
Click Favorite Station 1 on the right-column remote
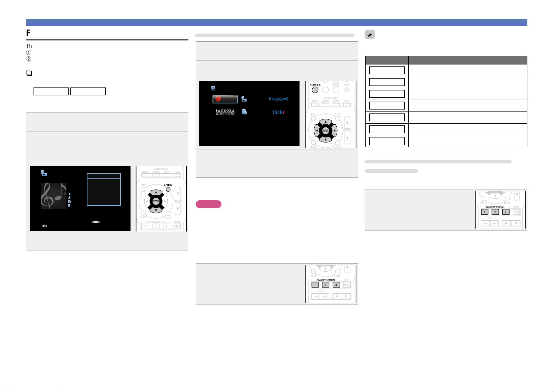[x=485, y=212]
